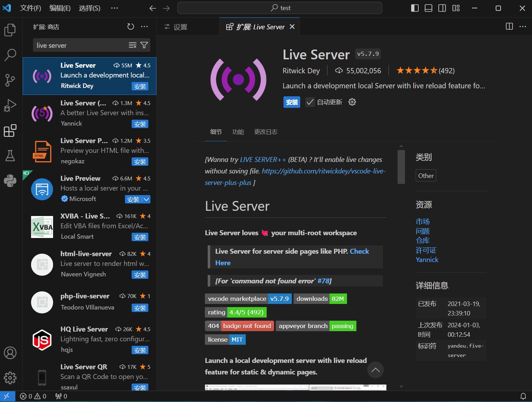The image size is (532, 402).
Task: Open the Live Server extension settings gear
Action: [352, 102]
